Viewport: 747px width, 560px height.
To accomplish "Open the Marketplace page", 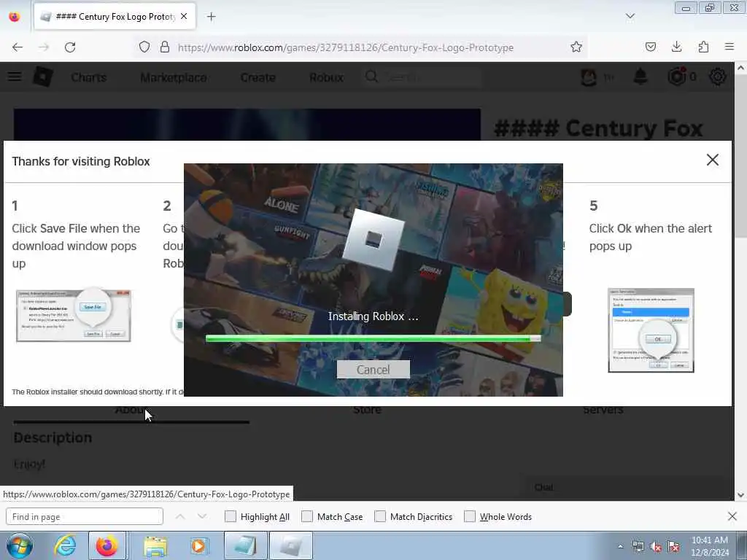I will (174, 77).
